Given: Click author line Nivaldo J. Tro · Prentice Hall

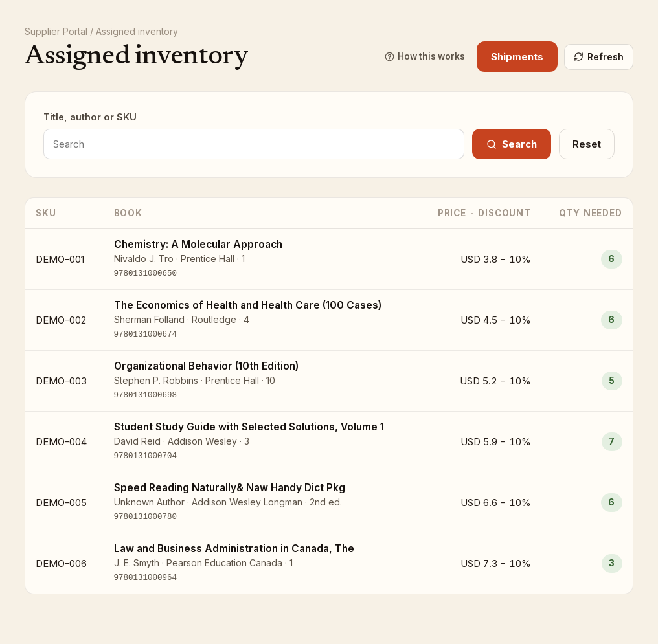Looking at the screenshot, I should click(179, 259).
